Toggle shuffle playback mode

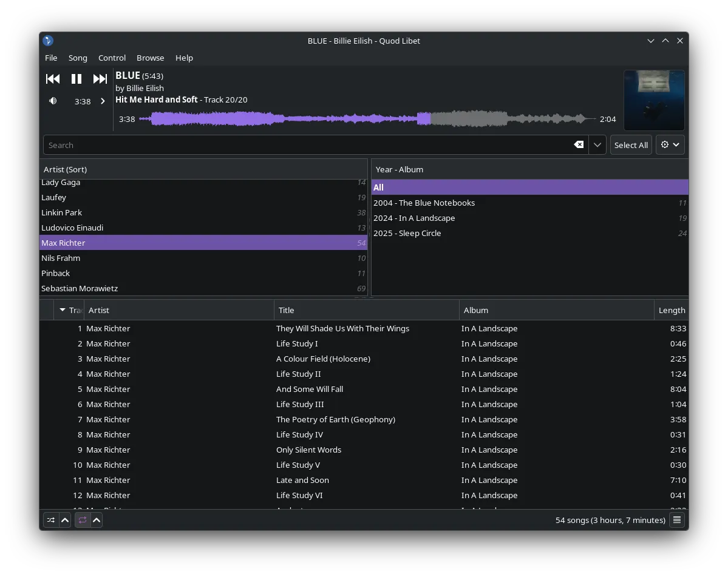(51, 520)
